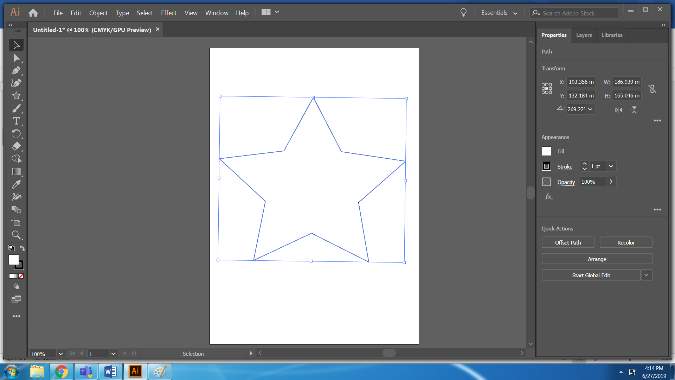Click the Search Adobe Stock field
Image resolution: width=675 pixels, height=380 pixels.
(574, 13)
